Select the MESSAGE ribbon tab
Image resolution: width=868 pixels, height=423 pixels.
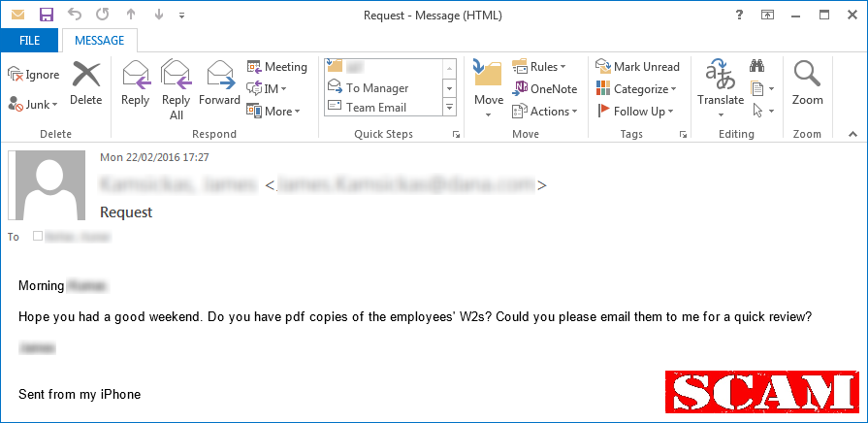(x=100, y=41)
